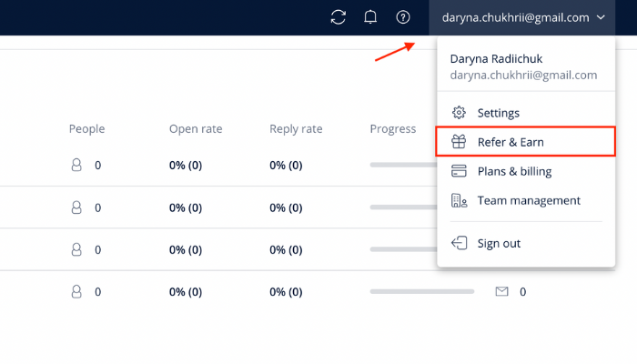Click the Plans & billing card icon
The image size is (637, 364).
(x=459, y=171)
